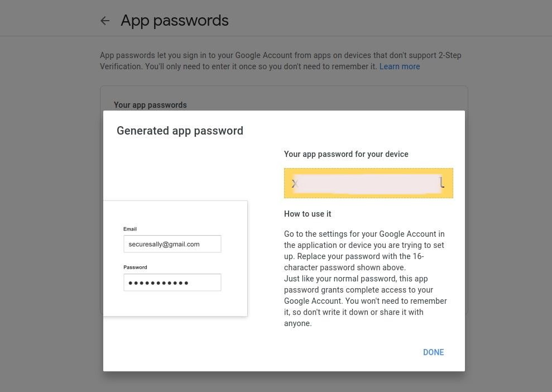The height and width of the screenshot is (392, 552).
Task: Click the 2-Step Verification text in the description
Action: pyautogui.click(x=435, y=55)
